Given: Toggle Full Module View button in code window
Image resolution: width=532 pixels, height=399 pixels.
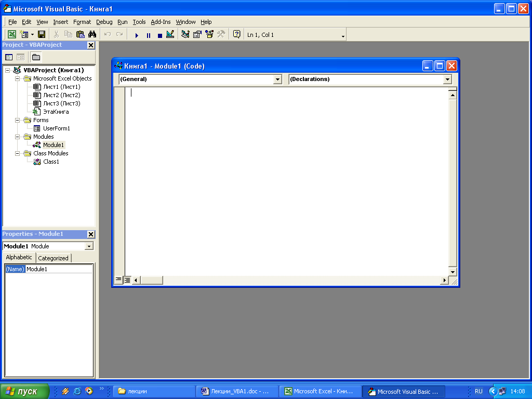Looking at the screenshot, I should point(127,280).
